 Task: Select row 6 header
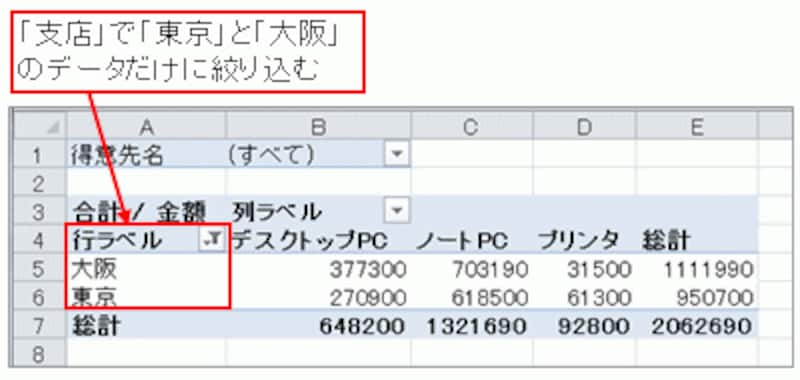39,296
